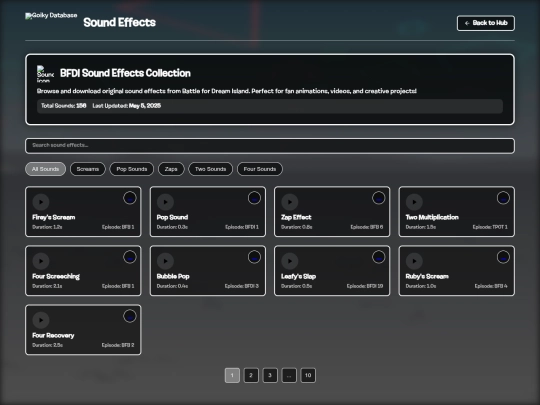Focus the search sound effects field

pos(270,146)
